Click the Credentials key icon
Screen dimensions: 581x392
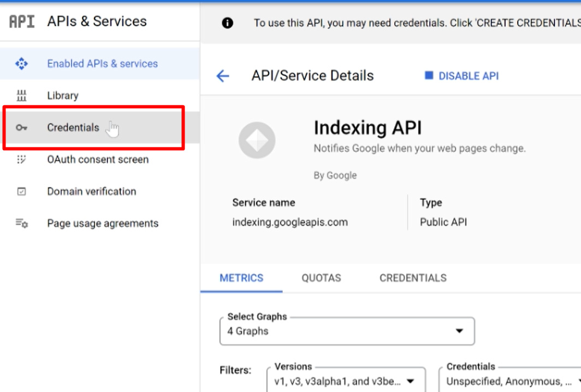pyautogui.click(x=21, y=128)
